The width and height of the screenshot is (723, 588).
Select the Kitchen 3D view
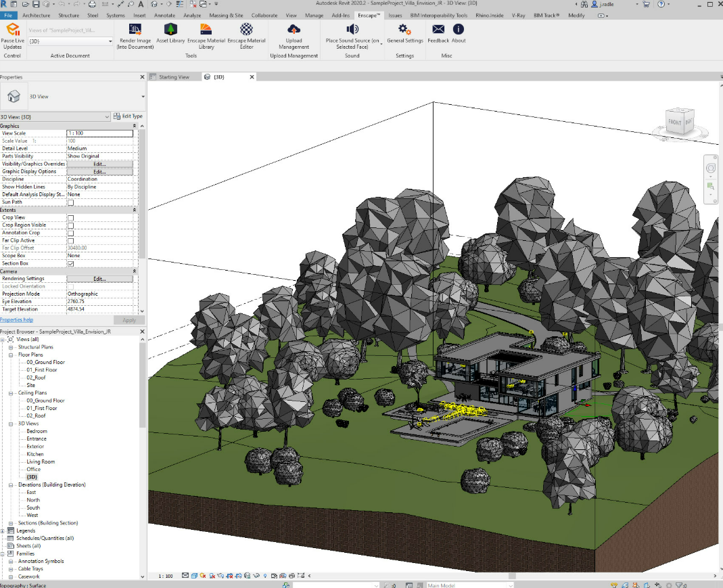[35, 454]
